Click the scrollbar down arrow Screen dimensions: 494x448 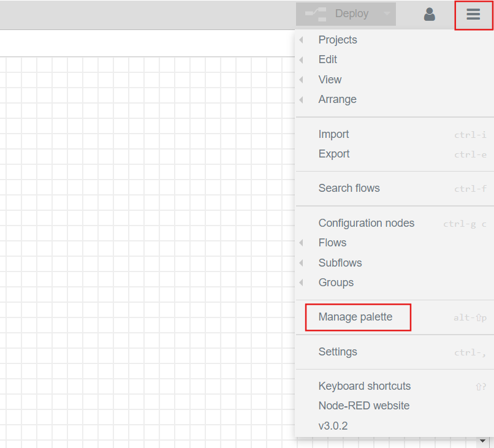coord(481,441)
